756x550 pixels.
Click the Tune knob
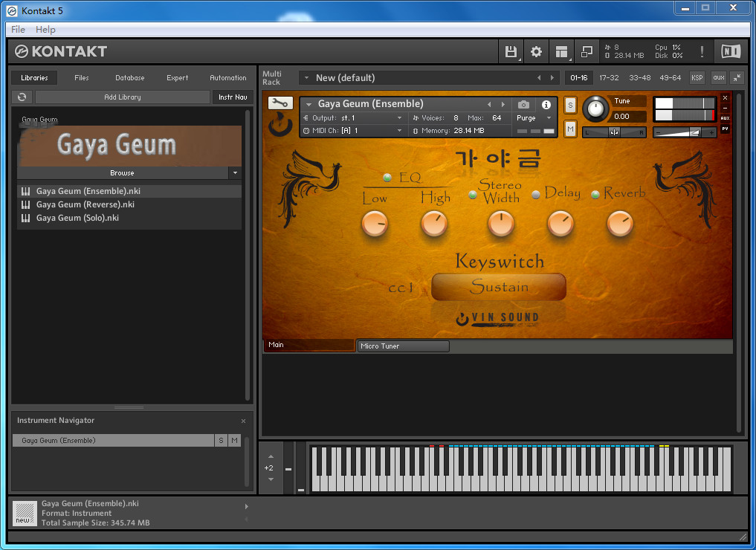[x=596, y=109]
